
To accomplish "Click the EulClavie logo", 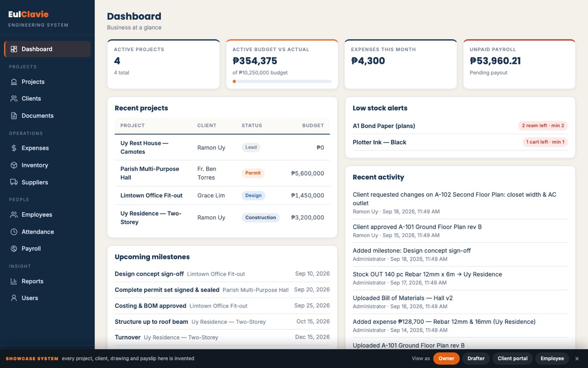I will (x=28, y=15).
